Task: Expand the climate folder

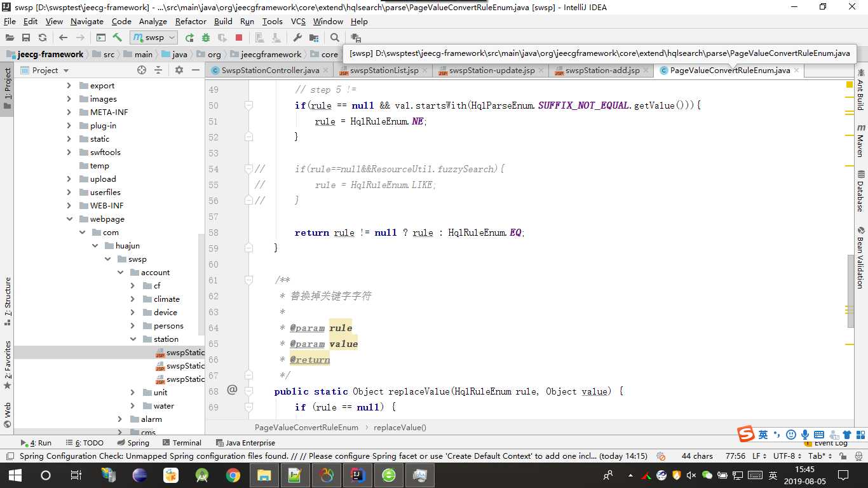Action: point(133,299)
